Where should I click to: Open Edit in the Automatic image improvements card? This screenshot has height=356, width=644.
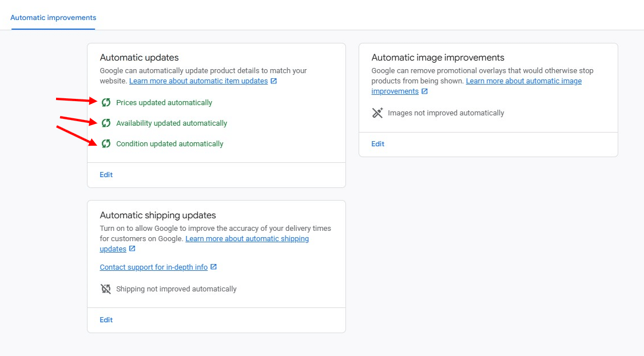tap(377, 143)
